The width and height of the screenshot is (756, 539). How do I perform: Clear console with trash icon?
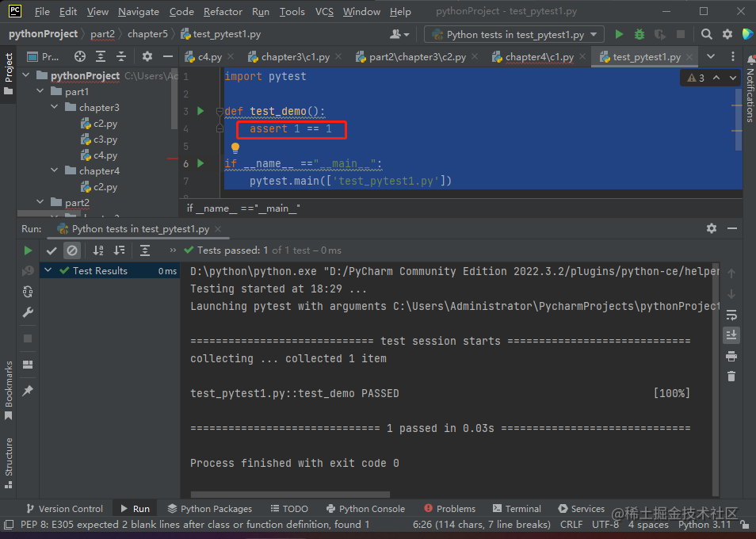731,376
